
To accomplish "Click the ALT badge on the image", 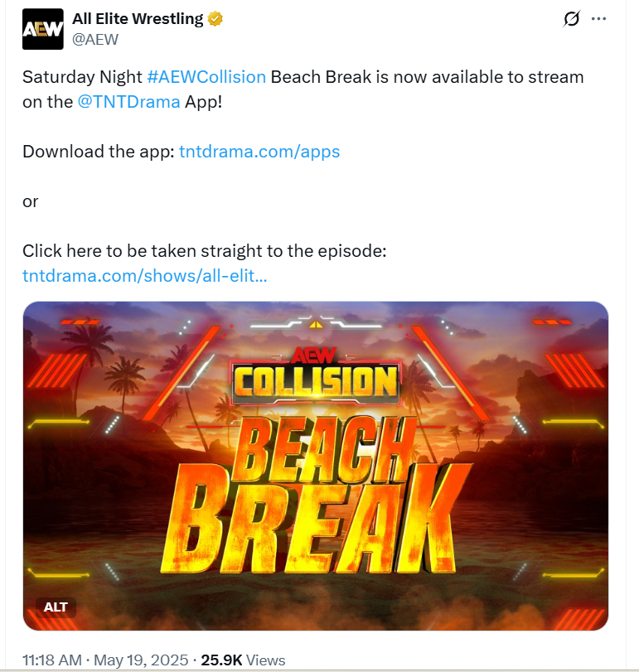I will point(56,607).
